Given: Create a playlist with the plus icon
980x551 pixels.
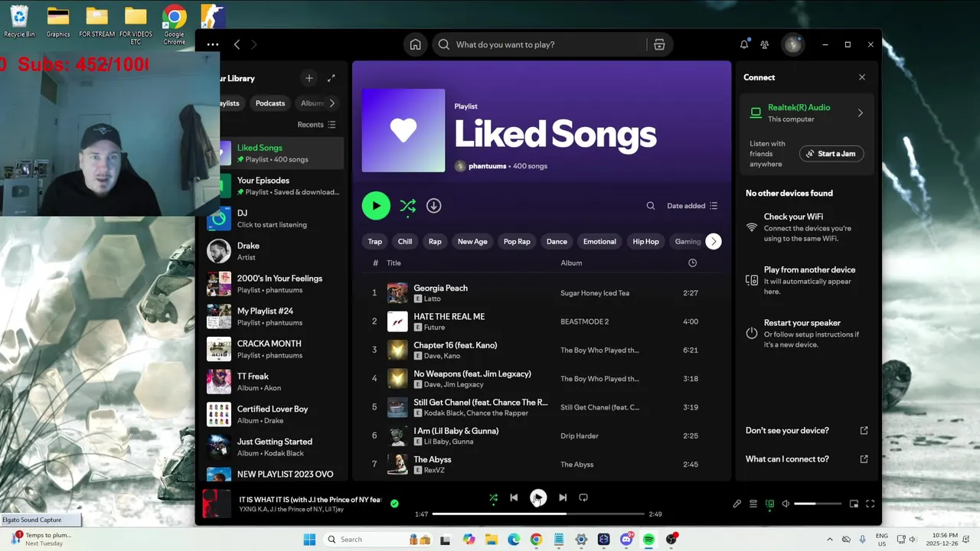Looking at the screenshot, I should (x=309, y=78).
